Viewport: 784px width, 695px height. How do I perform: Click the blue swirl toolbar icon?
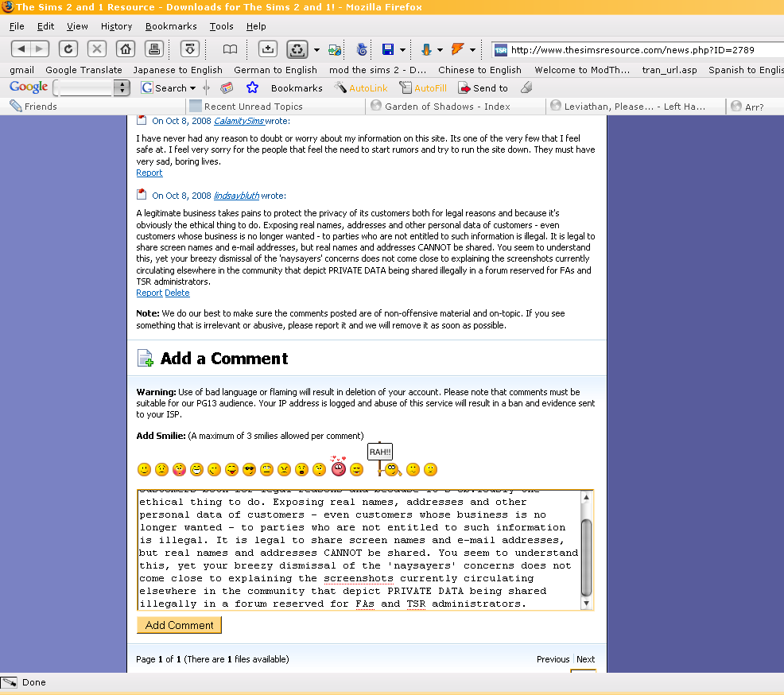362,49
